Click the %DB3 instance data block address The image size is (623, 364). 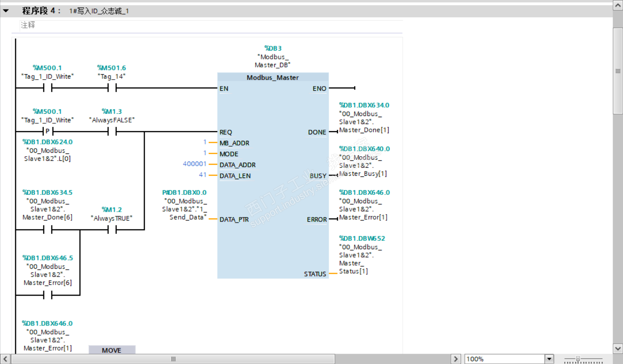[x=273, y=48]
